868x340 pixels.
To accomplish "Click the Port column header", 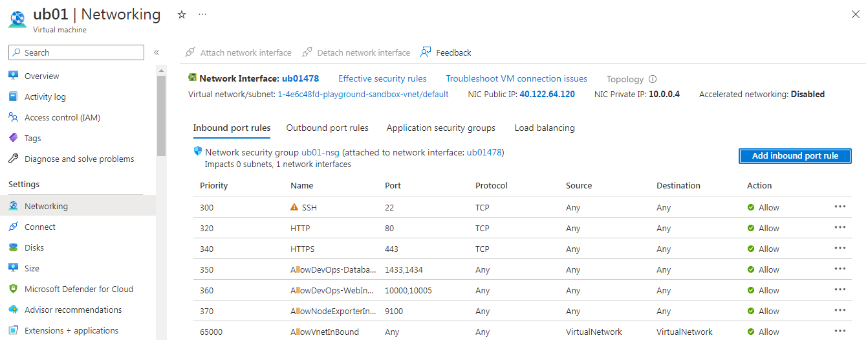I will 393,185.
